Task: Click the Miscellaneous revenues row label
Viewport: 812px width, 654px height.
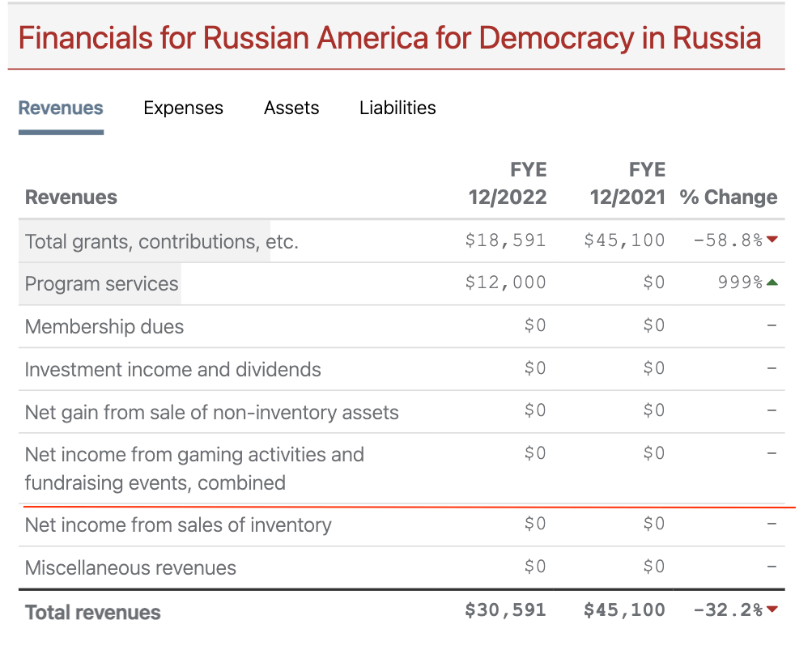Action: pyautogui.click(x=130, y=568)
